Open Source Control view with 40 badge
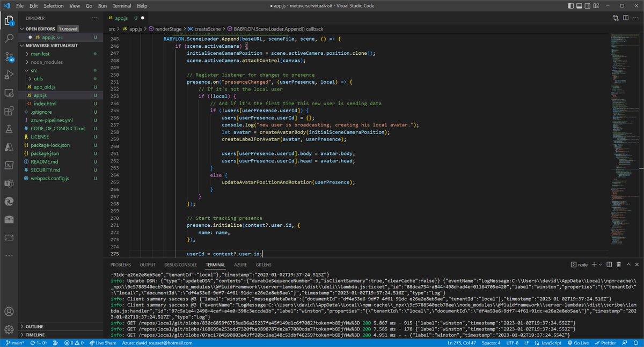Screen dimensions: 644x347 [9, 57]
